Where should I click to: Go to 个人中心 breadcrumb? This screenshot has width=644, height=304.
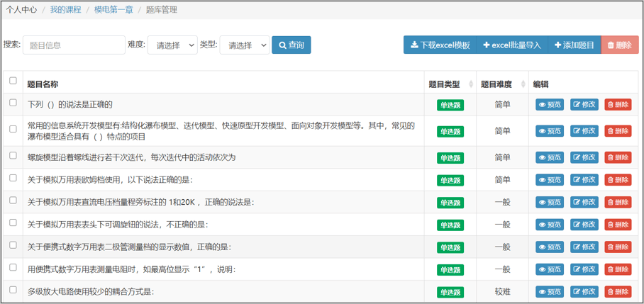tap(21, 10)
